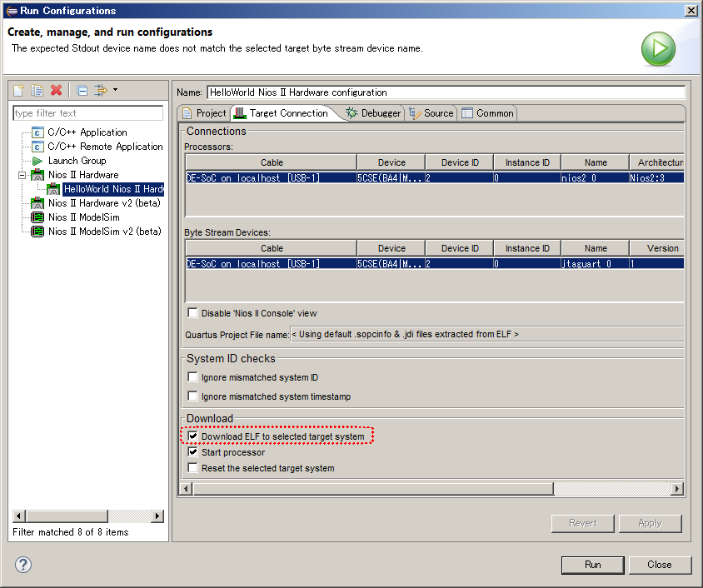Click Processors table Instance ID column header
The width and height of the screenshot is (703, 588).
[527, 162]
